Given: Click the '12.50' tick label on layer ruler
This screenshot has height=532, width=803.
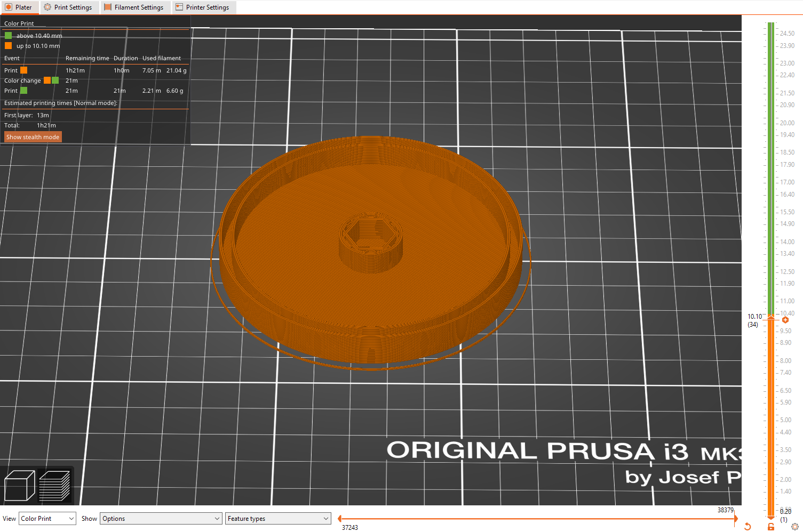Looking at the screenshot, I should coord(787,272).
